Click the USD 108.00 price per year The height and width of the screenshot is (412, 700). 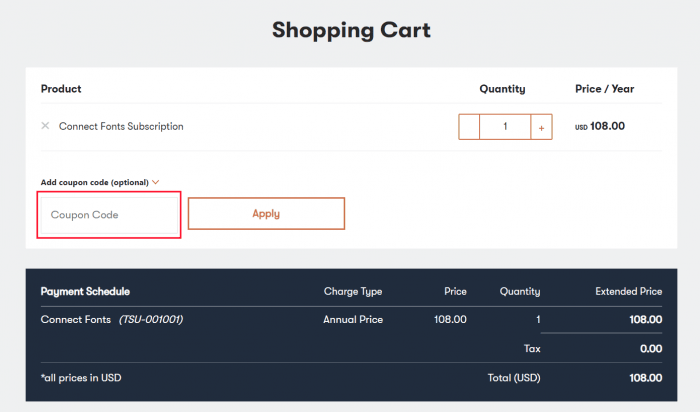[x=600, y=126]
